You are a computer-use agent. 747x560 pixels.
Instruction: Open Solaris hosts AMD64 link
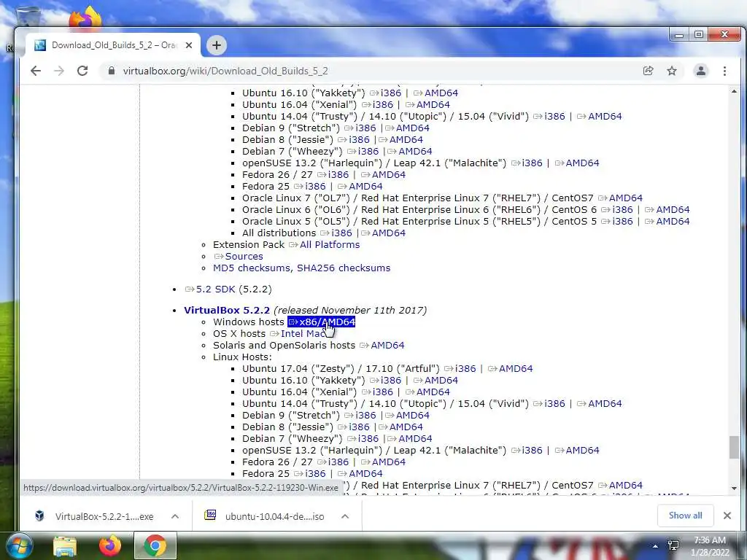coord(382,345)
